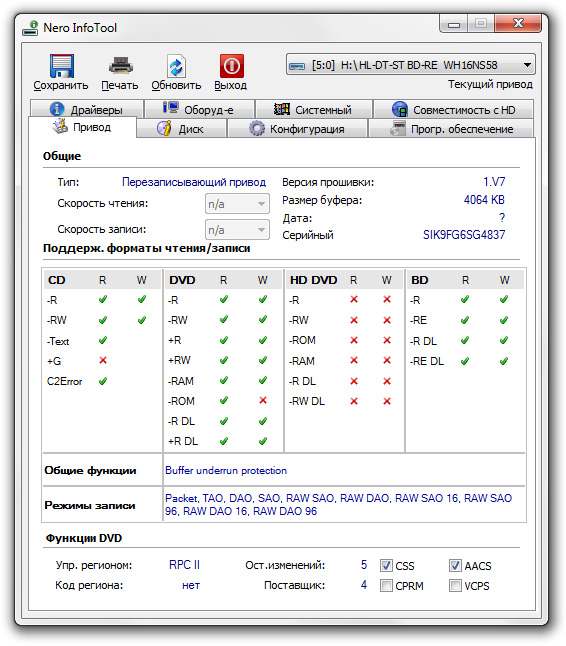The height and width of the screenshot is (646, 566).
Task: Click the Диск tab disc icon
Action: coord(164,128)
